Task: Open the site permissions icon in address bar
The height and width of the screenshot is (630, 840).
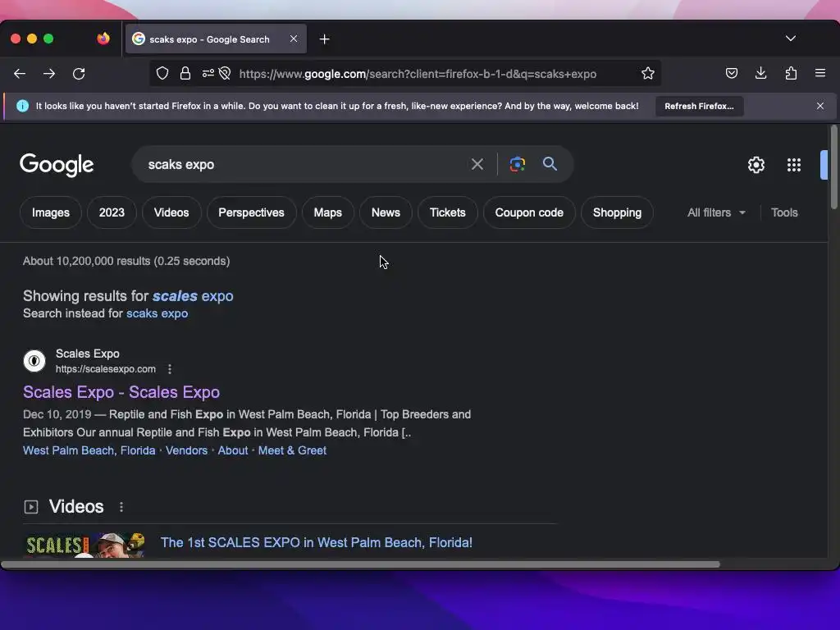Action: [208, 73]
